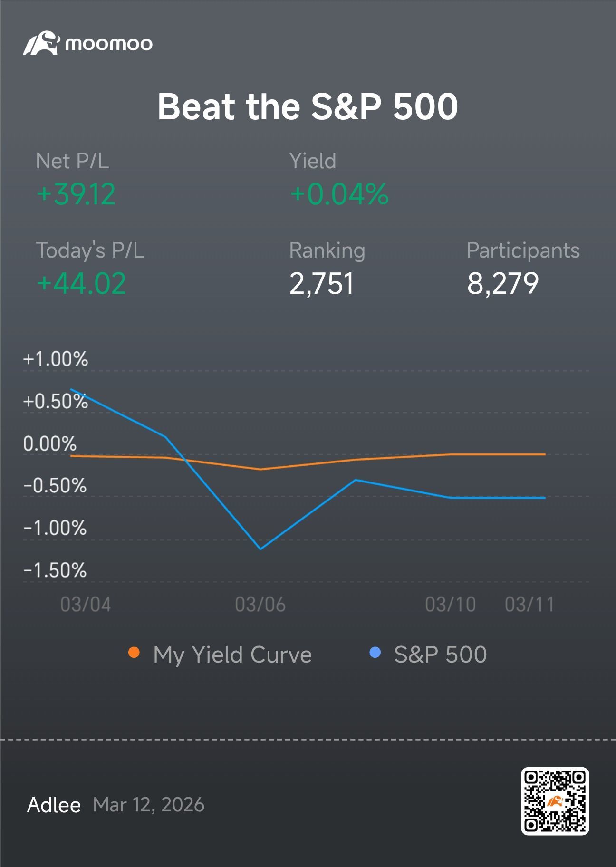Click the username Adlee
The height and width of the screenshot is (867, 616).
(54, 805)
